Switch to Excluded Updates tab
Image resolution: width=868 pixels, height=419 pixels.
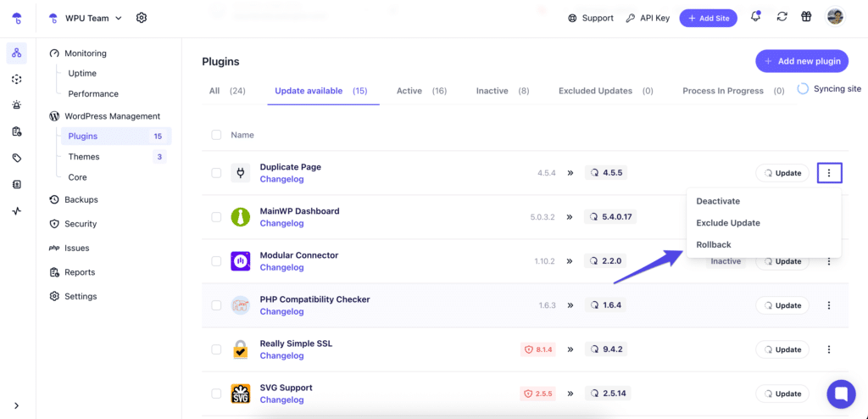605,91
